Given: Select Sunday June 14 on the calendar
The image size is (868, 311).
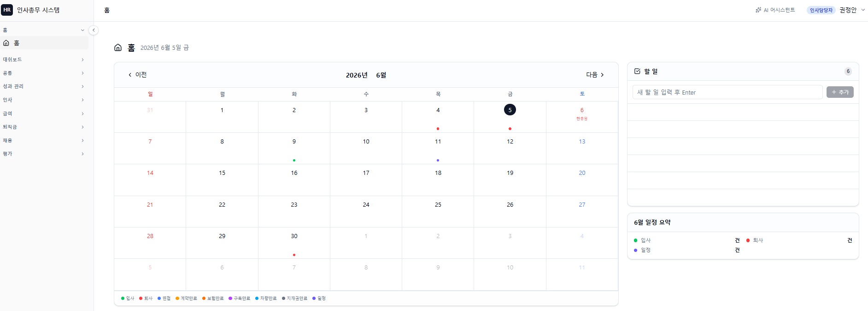Looking at the screenshot, I should pyautogui.click(x=150, y=180).
